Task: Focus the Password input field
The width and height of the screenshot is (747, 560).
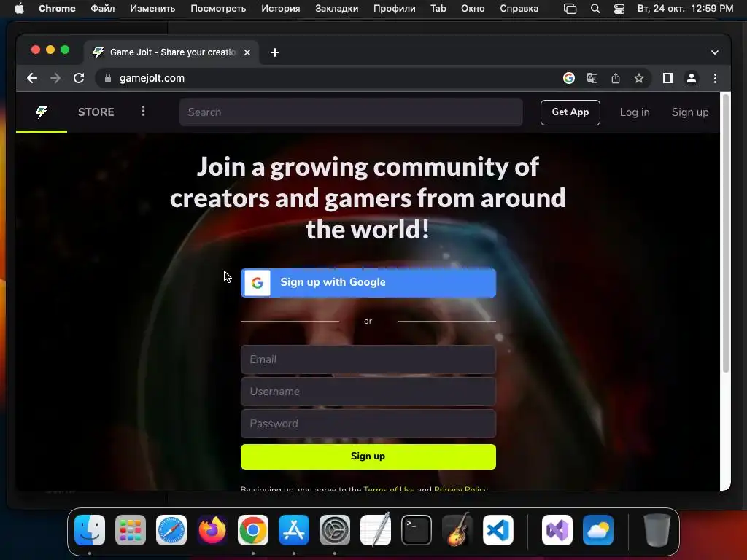Action: click(x=368, y=424)
